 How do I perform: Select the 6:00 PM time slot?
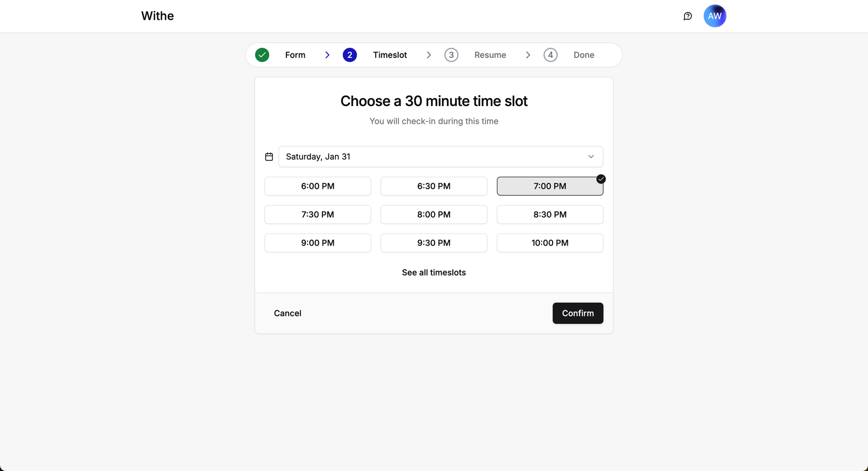coord(318,186)
